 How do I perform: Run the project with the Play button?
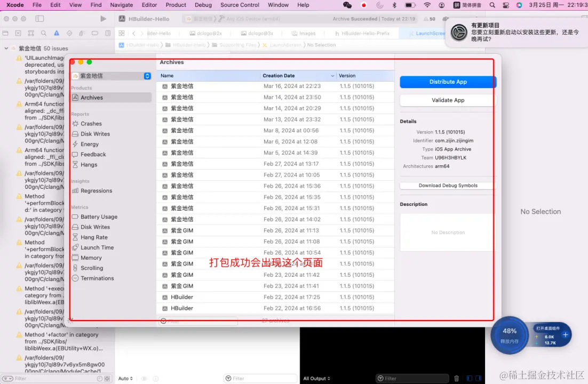(103, 19)
